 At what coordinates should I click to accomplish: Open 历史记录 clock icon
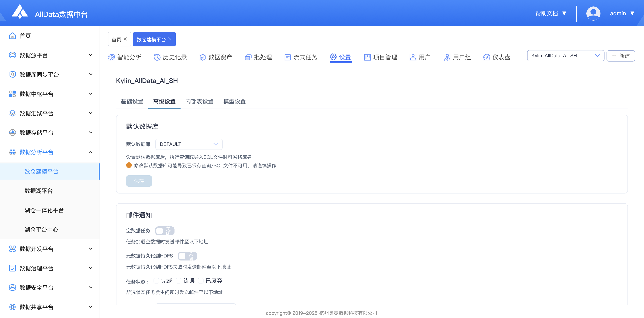pyautogui.click(x=157, y=57)
